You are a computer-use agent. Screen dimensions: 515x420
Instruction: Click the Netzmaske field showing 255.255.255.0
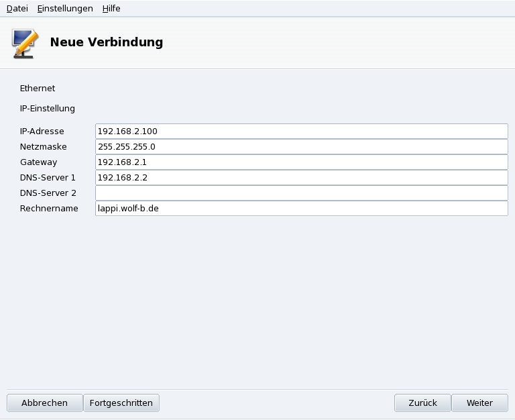click(302, 146)
